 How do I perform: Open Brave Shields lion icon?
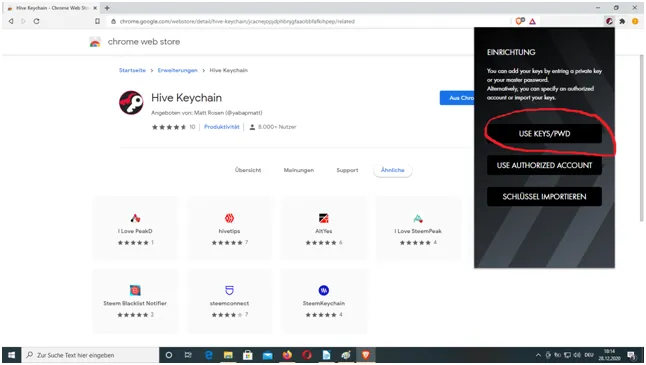tap(520, 21)
